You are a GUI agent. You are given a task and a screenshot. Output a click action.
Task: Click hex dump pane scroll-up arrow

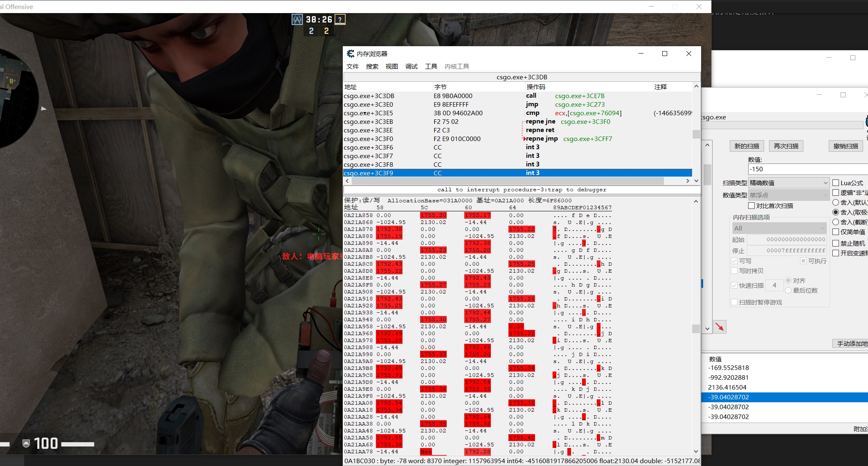(696, 201)
